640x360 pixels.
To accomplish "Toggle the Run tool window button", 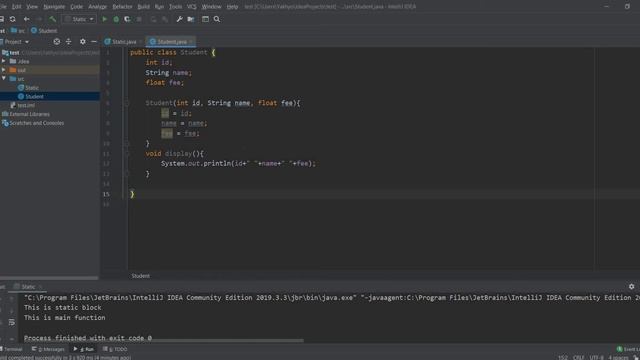I will click(84, 349).
